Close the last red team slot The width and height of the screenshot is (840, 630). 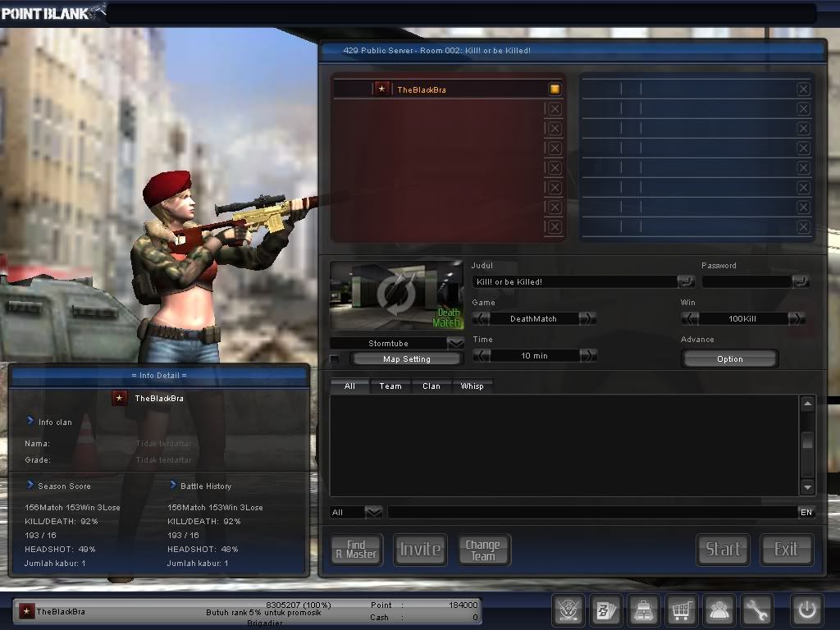coord(555,226)
